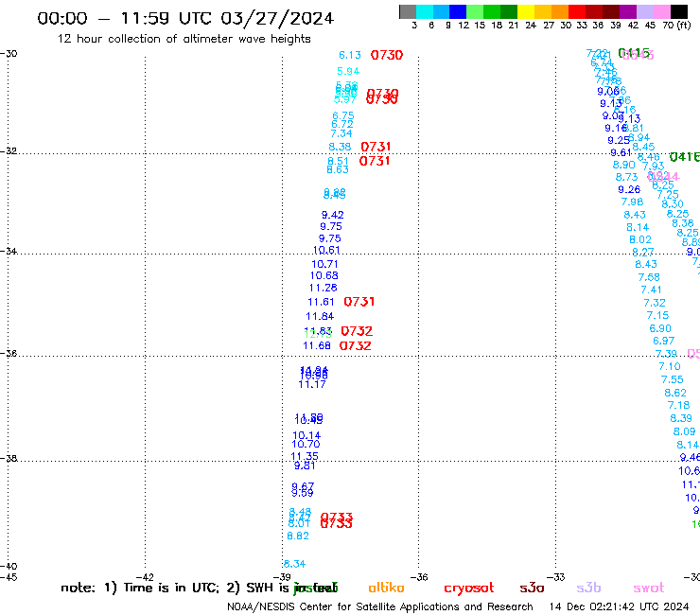
Task: Click the wave height value 9.42
Action: (333, 215)
